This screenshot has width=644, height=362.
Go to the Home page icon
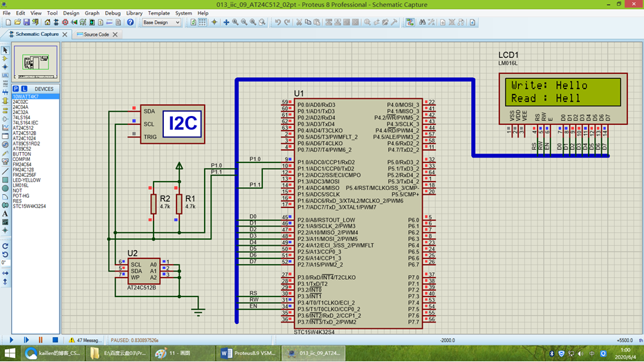click(48, 23)
